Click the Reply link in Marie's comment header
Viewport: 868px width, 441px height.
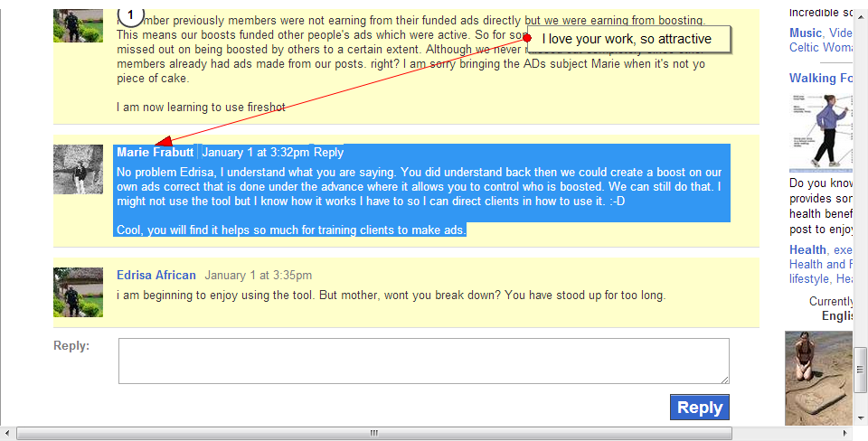[328, 153]
